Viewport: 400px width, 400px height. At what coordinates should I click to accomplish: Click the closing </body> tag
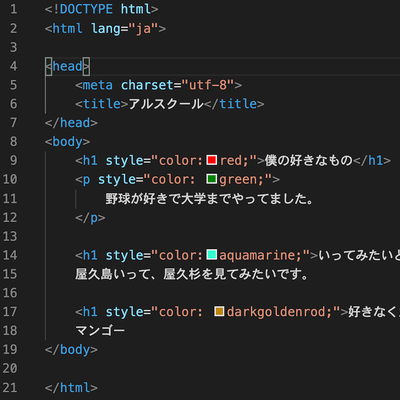[71, 350]
